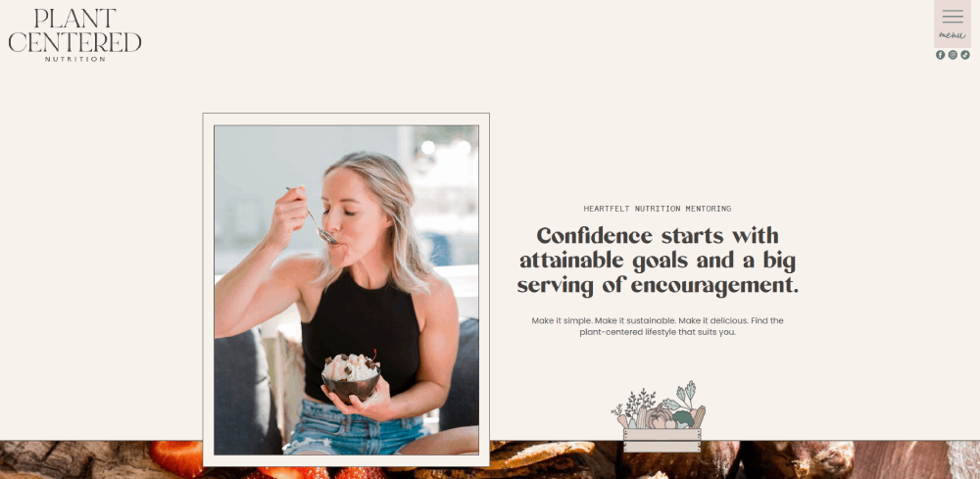Screen dimensions: 980x479
Task: Click the handwritten "menu" label
Action: click(953, 35)
